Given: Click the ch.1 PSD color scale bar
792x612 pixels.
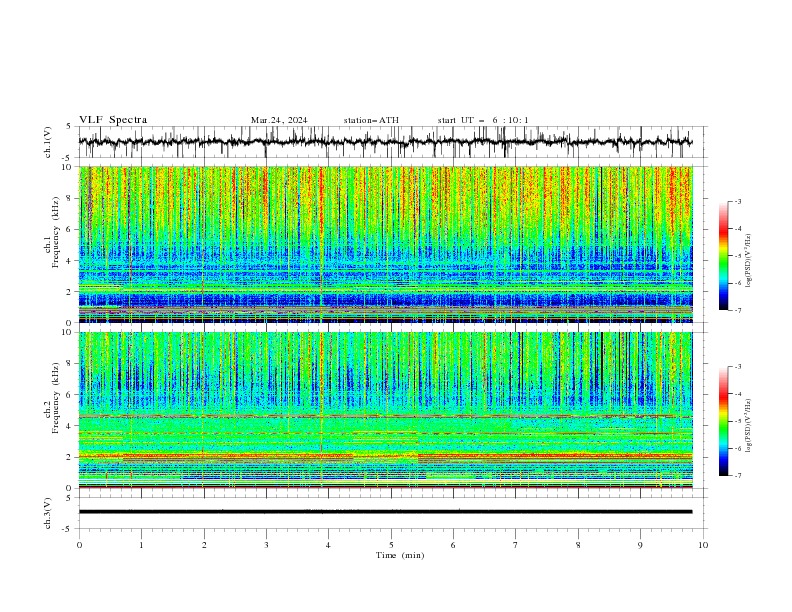Looking at the screenshot, I should tap(723, 256).
